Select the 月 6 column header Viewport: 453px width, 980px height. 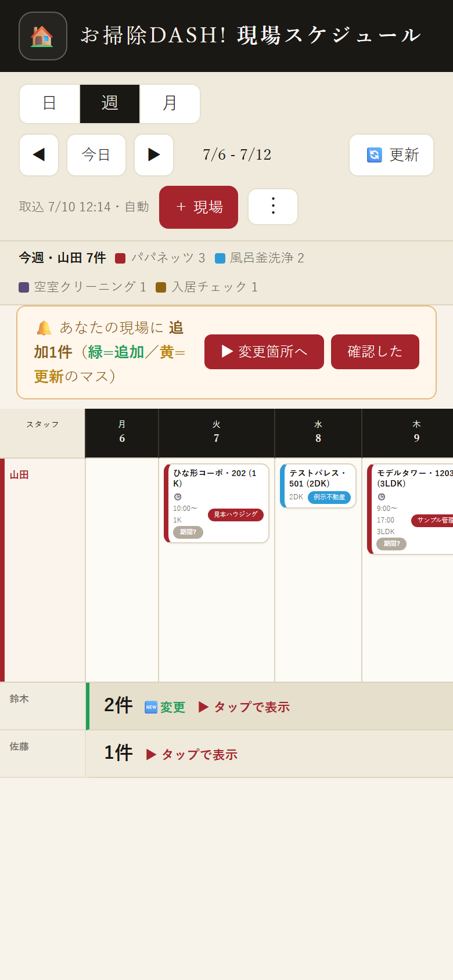[122, 433]
